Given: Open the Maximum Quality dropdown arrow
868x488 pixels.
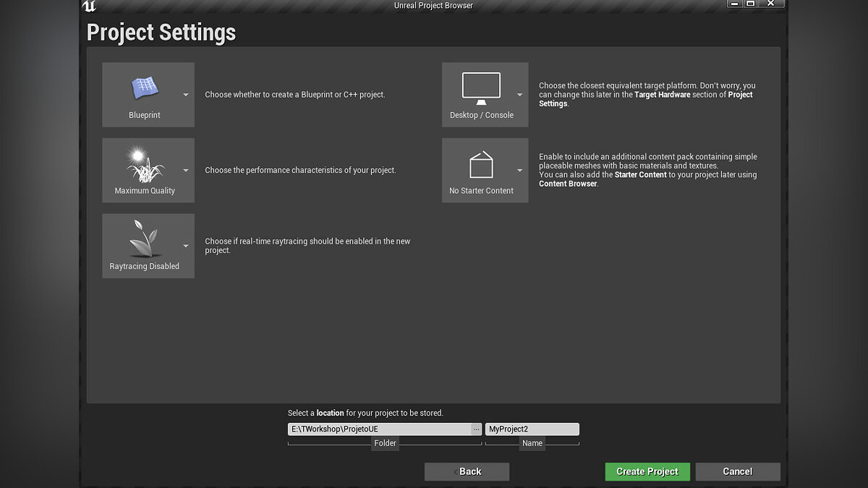Looking at the screenshot, I should [x=186, y=171].
